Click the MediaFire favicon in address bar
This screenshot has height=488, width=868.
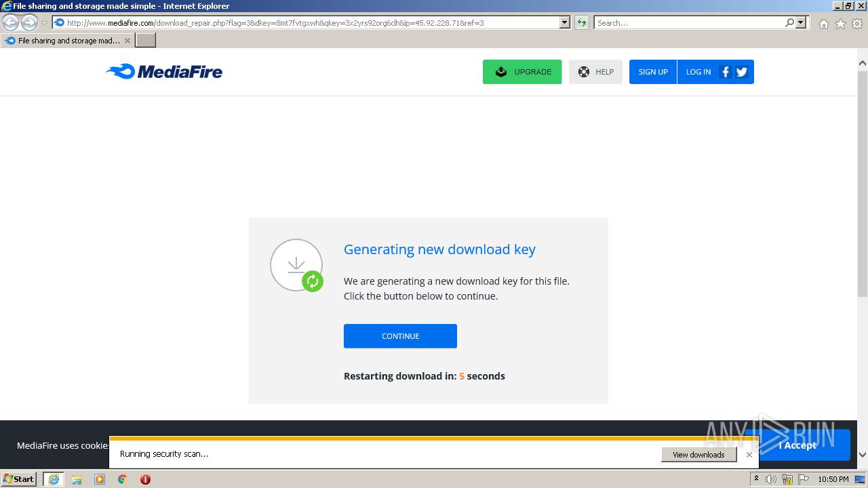click(59, 23)
